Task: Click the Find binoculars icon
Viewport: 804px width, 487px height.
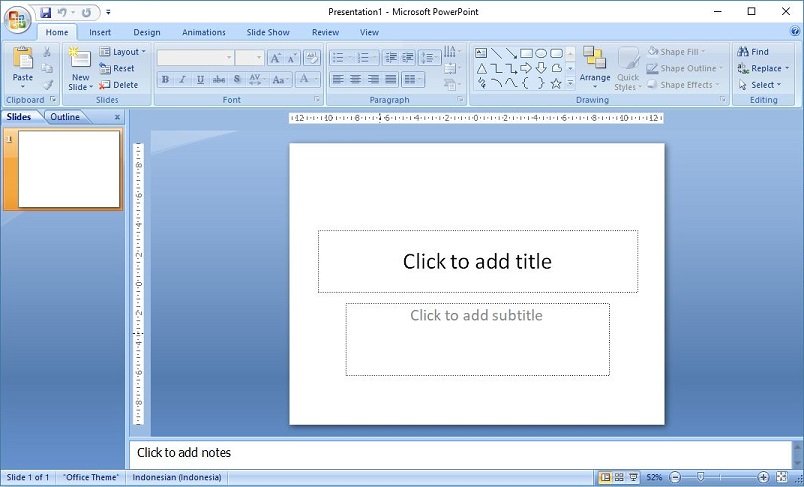Action: click(744, 52)
